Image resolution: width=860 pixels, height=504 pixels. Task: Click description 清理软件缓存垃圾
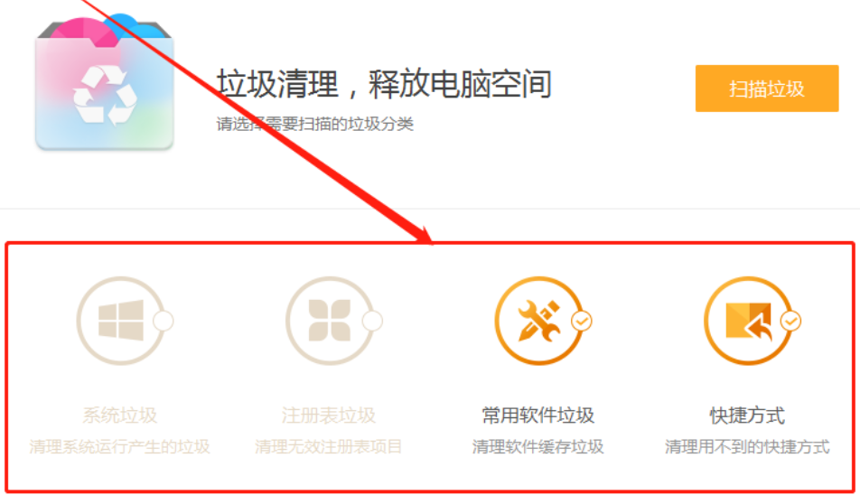coord(538,446)
